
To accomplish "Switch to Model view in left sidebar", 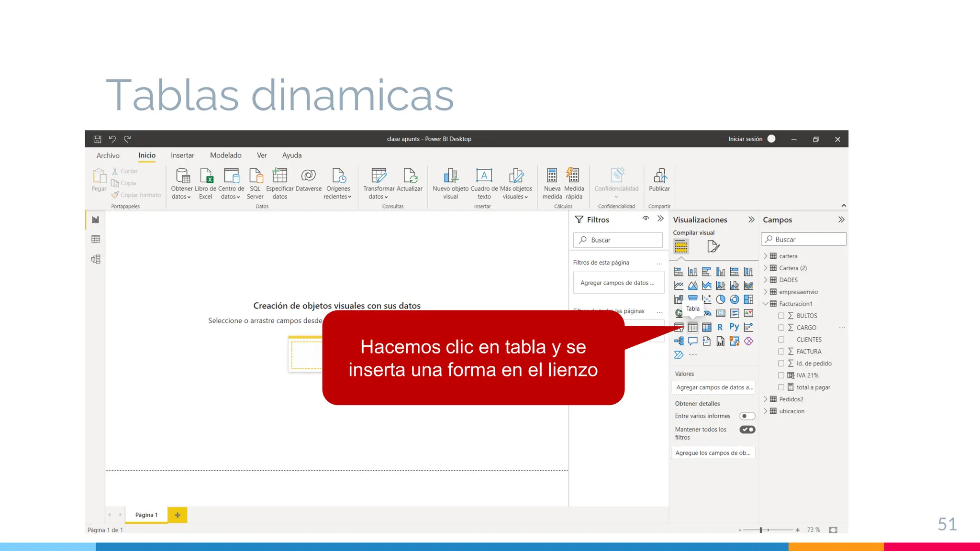I will point(96,259).
